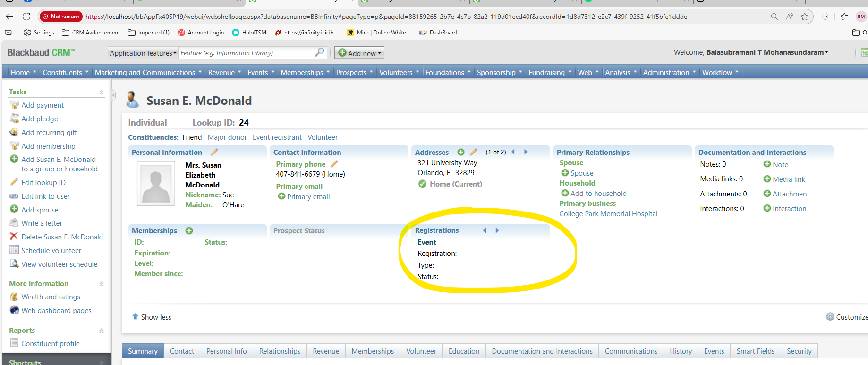
Task: Open the Events menu in navigation bar
Action: [261, 72]
